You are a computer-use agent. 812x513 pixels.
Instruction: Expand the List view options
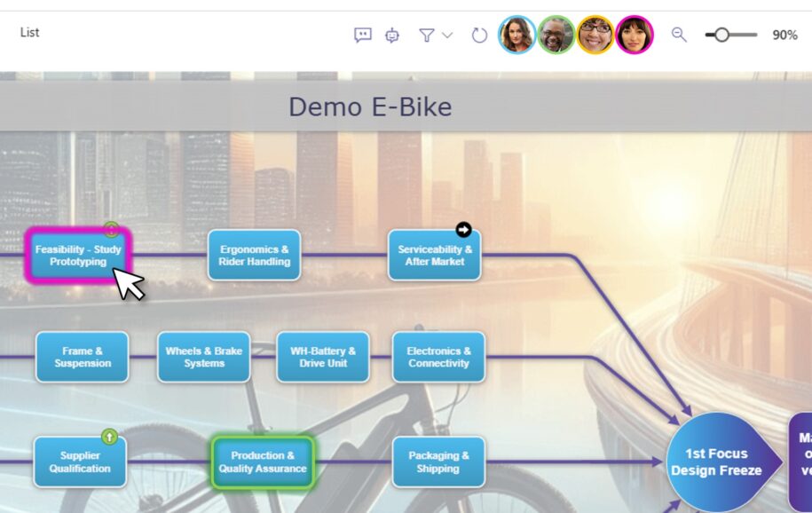pos(29,32)
